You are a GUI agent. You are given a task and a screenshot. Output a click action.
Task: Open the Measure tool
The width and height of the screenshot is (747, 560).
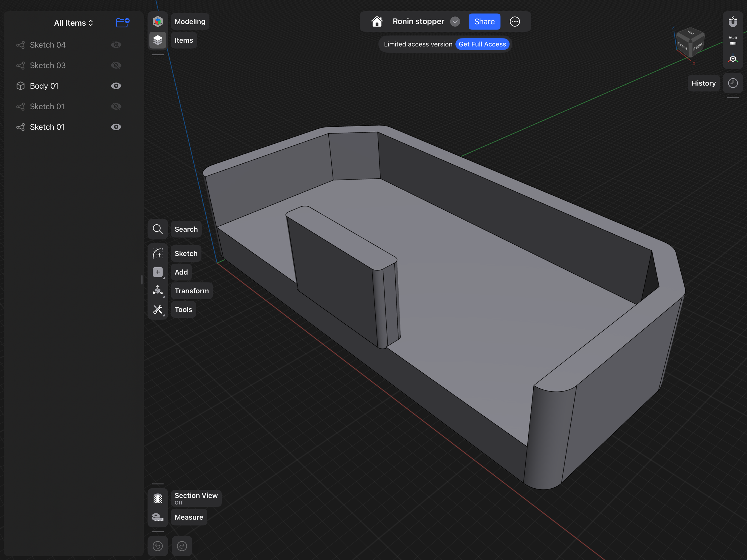(189, 517)
